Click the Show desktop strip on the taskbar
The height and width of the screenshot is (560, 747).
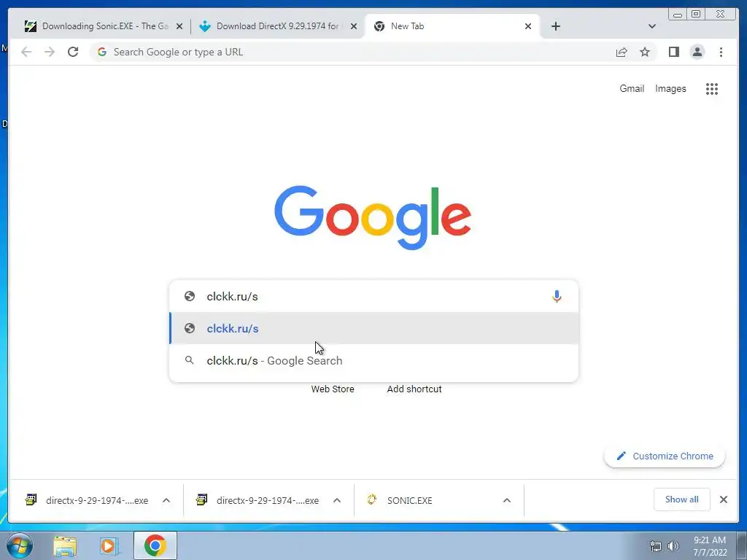pos(742,546)
